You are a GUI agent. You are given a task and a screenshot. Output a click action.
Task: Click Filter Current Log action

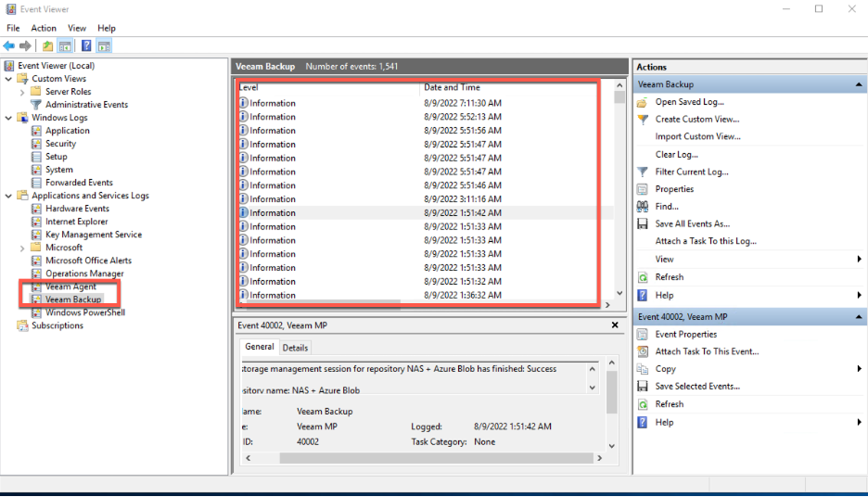(692, 172)
